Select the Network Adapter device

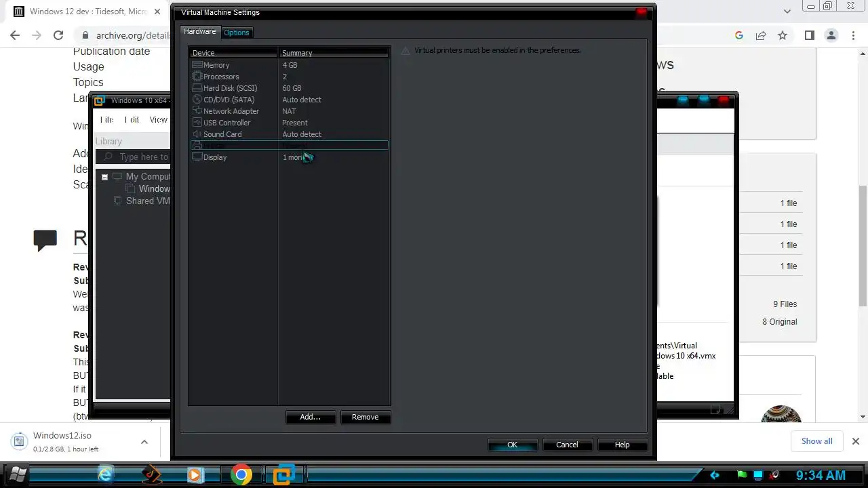(289, 111)
